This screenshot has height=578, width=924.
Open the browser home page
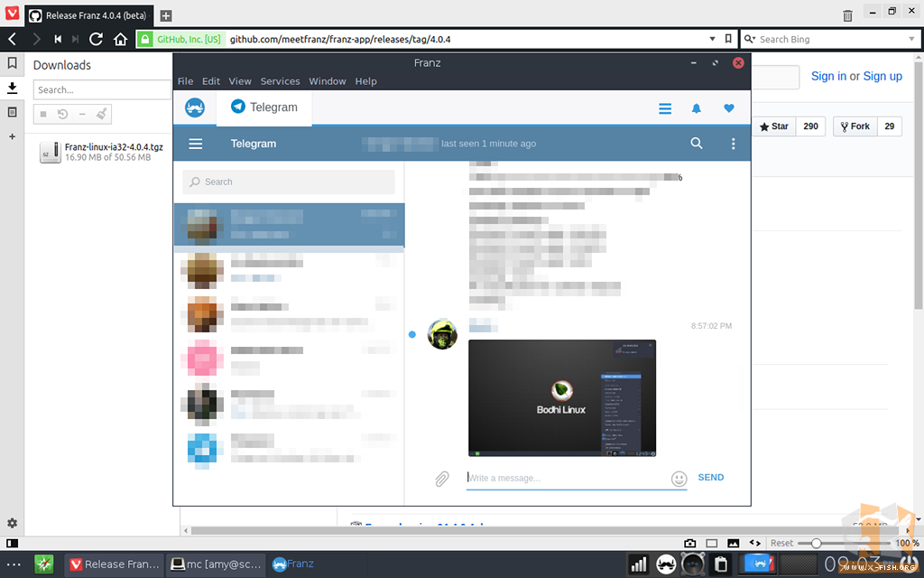[120, 40]
